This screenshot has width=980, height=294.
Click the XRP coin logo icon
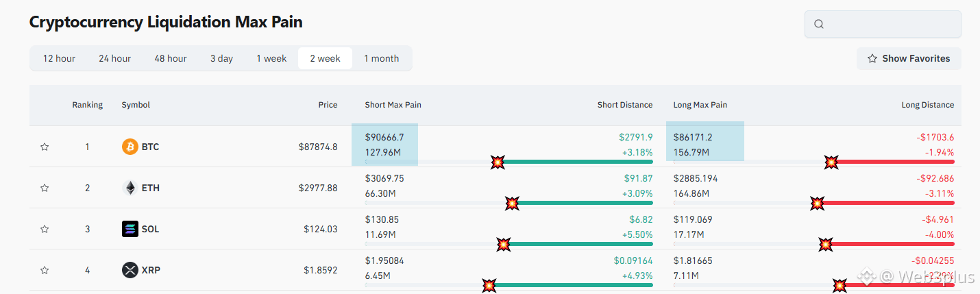[x=130, y=270]
